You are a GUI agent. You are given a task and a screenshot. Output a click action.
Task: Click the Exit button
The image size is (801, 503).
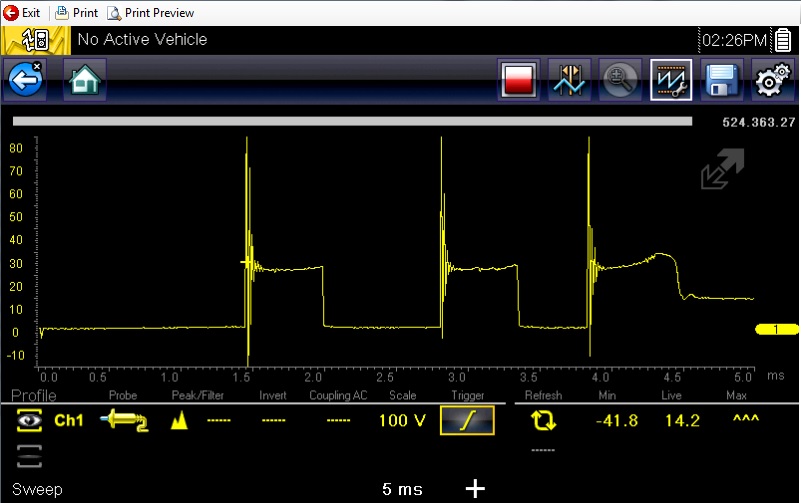(x=23, y=13)
